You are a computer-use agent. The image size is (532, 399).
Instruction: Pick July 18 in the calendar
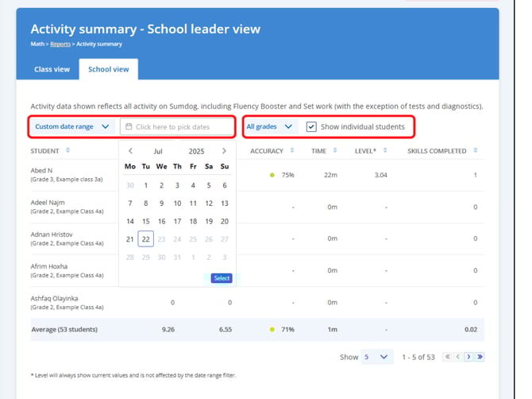(193, 222)
